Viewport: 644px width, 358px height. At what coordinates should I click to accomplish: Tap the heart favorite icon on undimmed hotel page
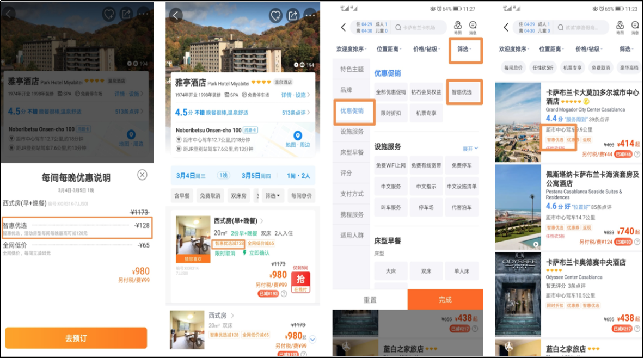click(x=275, y=15)
